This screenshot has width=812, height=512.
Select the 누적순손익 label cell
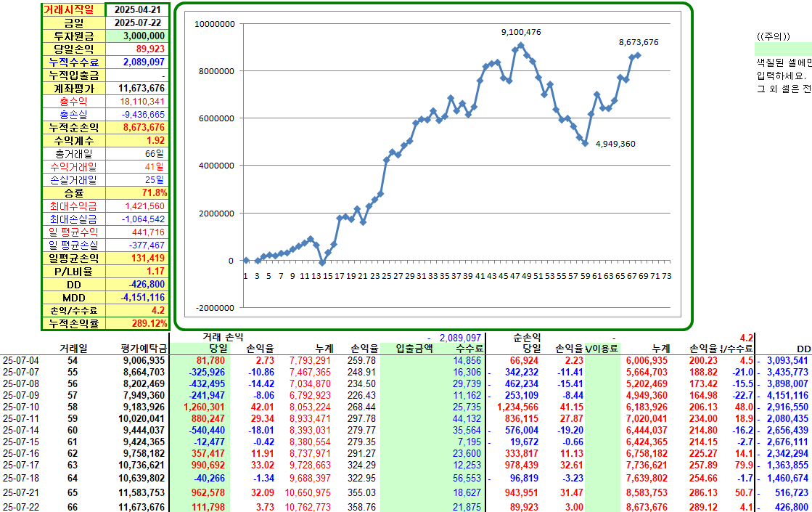73,128
